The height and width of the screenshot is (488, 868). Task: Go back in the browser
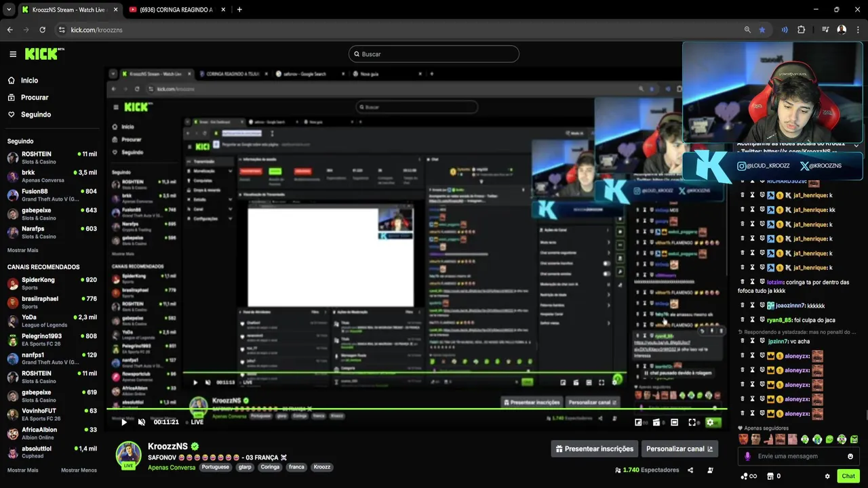click(9, 30)
